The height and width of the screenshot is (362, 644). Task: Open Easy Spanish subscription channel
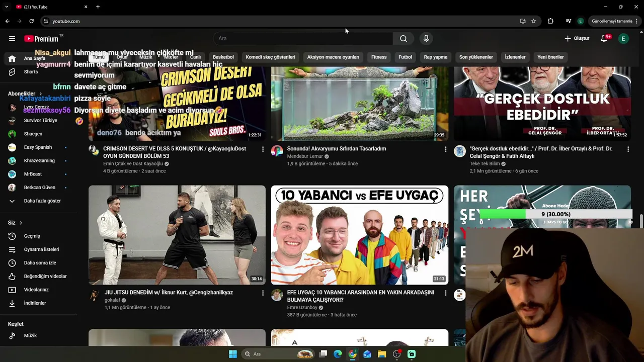[38, 147]
